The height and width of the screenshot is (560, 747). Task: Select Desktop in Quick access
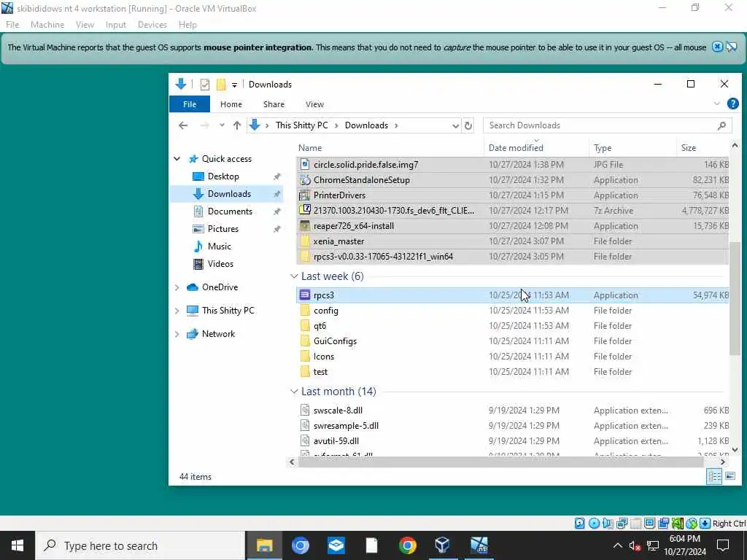pos(223,176)
